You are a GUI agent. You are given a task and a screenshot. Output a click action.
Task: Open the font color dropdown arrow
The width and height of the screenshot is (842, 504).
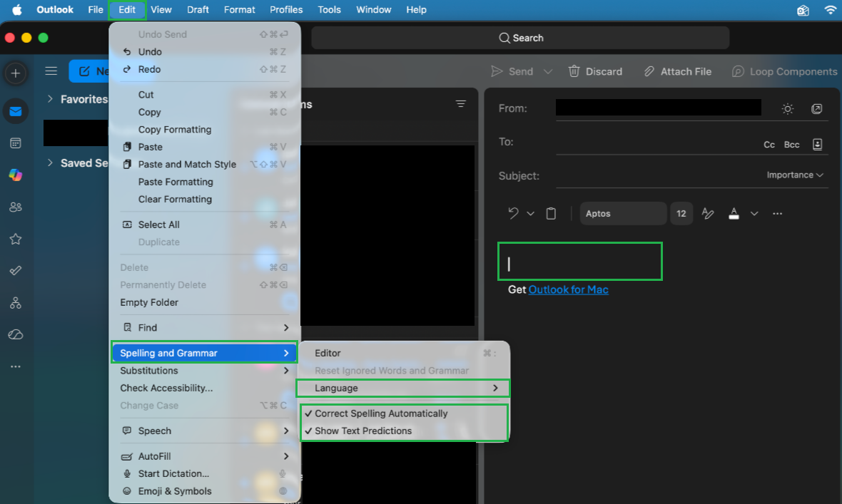click(x=754, y=214)
